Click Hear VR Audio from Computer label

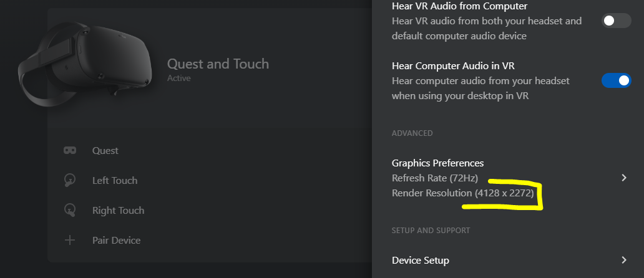point(459,6)
